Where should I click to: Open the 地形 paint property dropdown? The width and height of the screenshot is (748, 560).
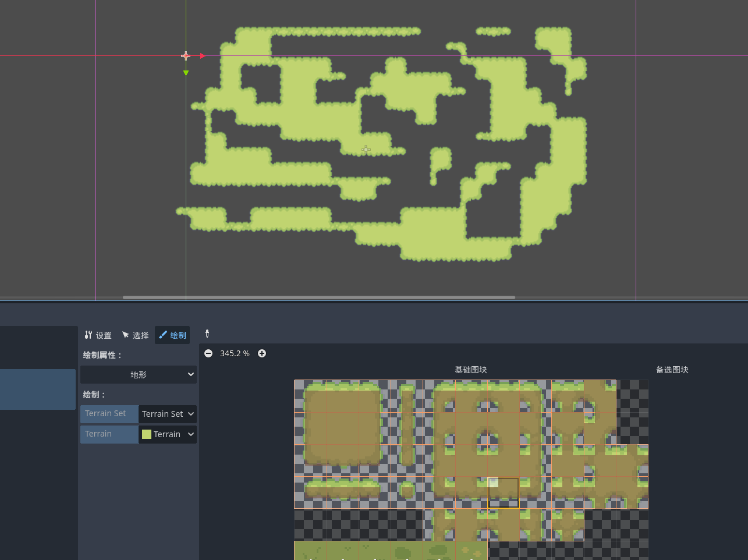tap(139, 375)
